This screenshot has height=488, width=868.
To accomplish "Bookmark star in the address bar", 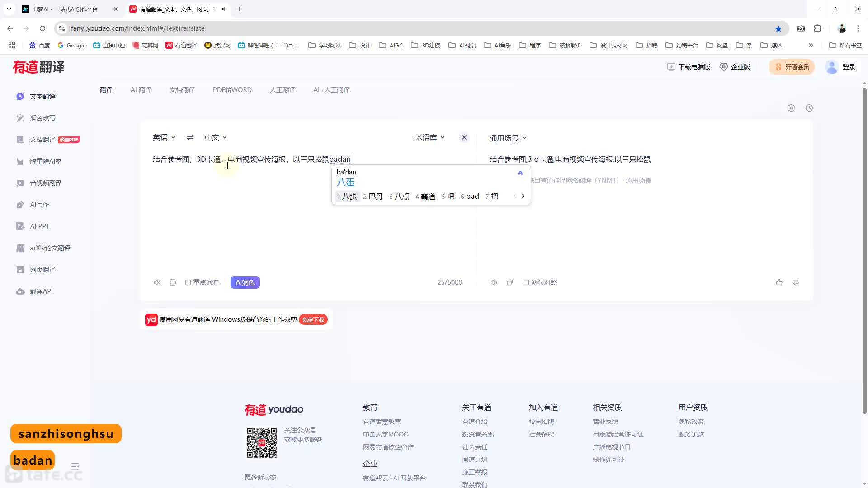I will [778, 28].
